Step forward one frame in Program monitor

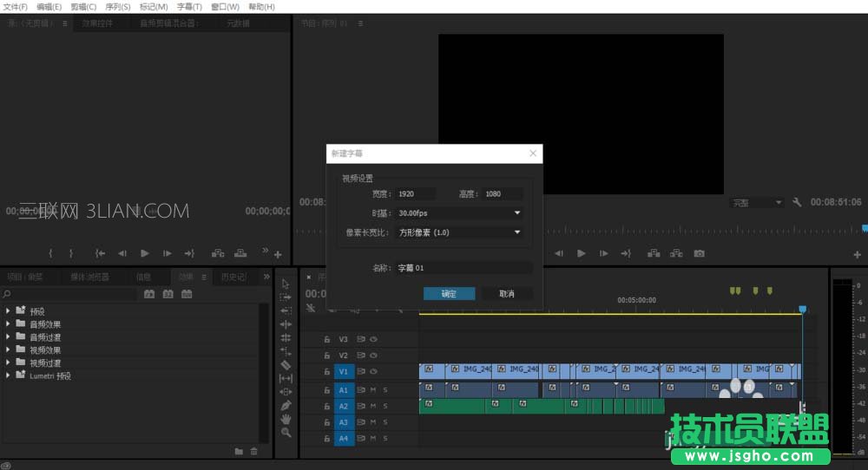coord(603,253)
